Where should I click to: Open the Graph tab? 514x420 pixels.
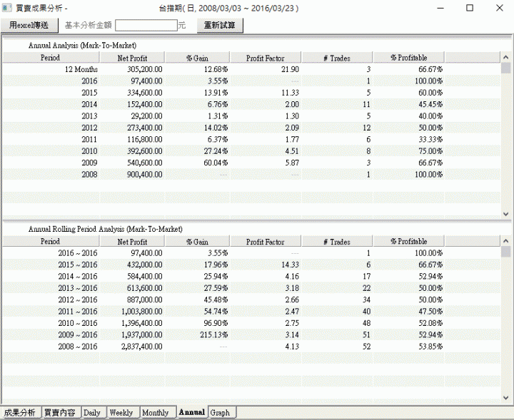(x=221, y=412)
